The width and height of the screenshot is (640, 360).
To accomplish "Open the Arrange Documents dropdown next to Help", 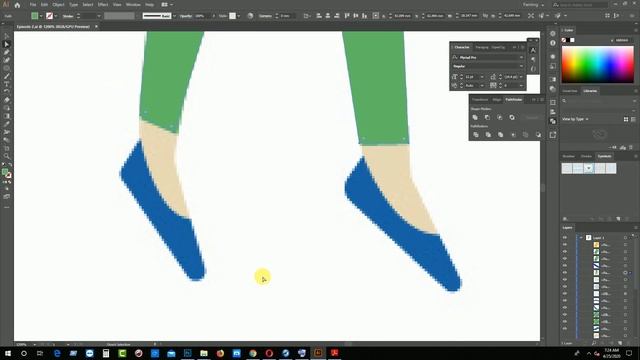I will [167, 5].
